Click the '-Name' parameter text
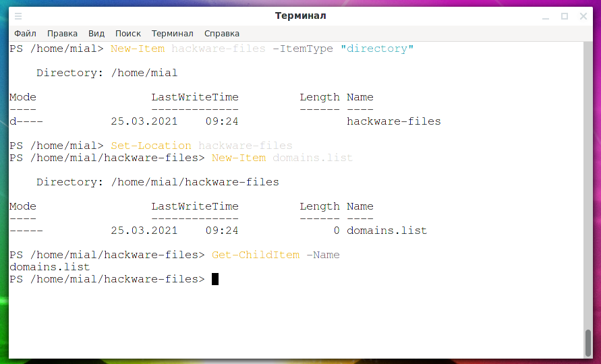The width and height of the screenshot is (601, 364). [323, 255]
